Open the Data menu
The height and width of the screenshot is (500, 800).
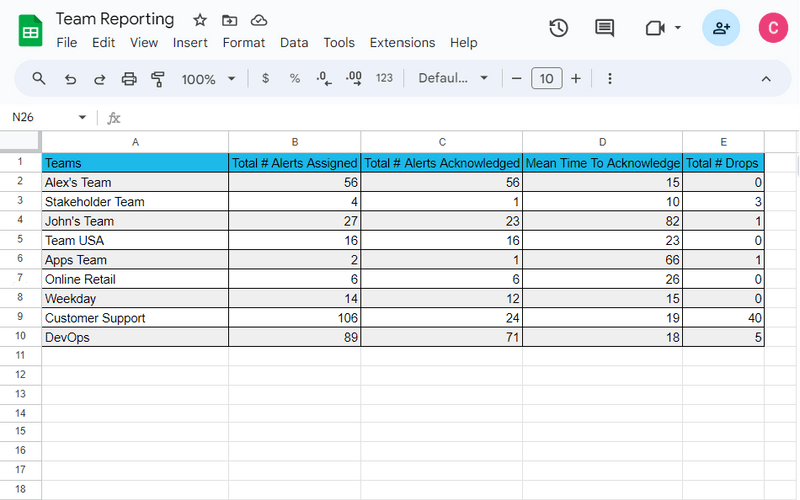click(x=294, y=42)
